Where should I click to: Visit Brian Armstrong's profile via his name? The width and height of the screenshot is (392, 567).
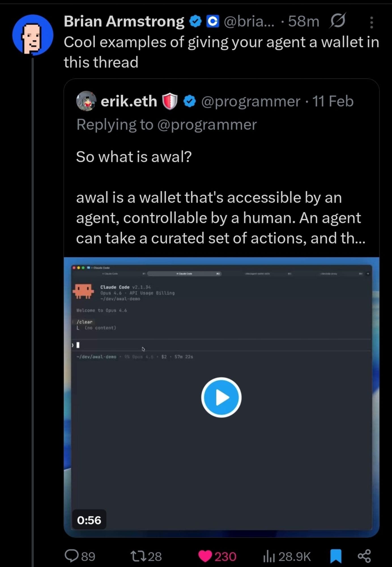coord(123,21)
